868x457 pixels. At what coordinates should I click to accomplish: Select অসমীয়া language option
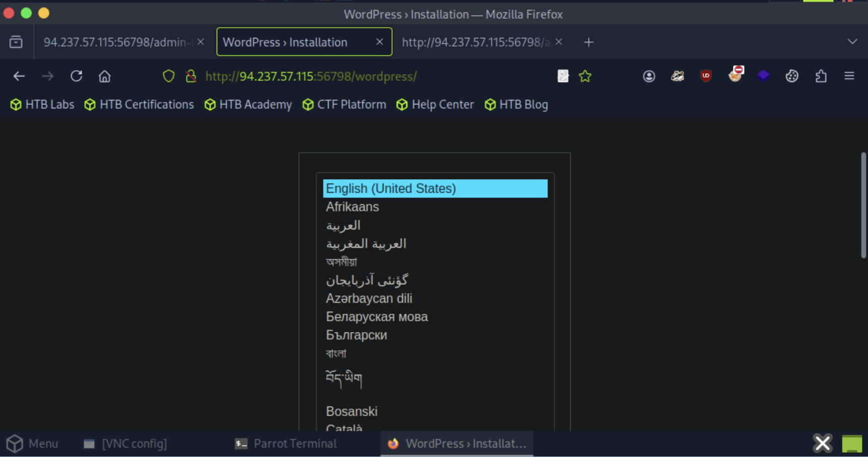click(435, 262)
